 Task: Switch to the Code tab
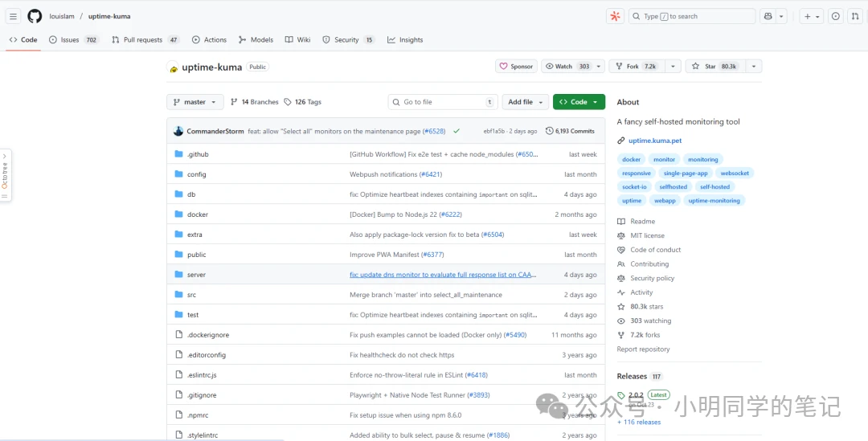point(23,40)
